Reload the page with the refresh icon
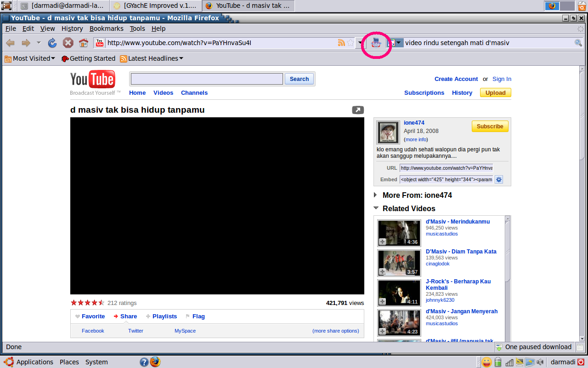588x368 pixels. [x=52, y=43]
